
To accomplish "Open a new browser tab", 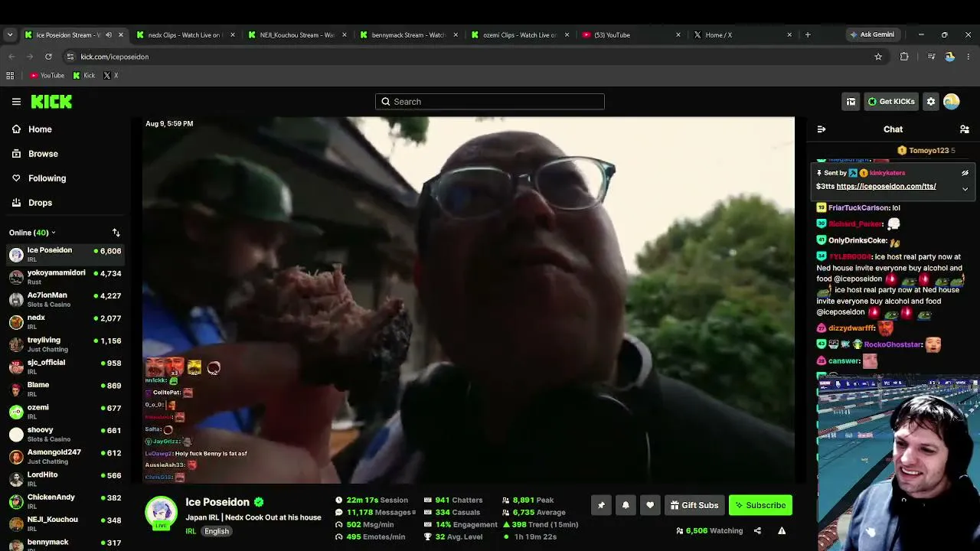I will click(x=808, y=34).
